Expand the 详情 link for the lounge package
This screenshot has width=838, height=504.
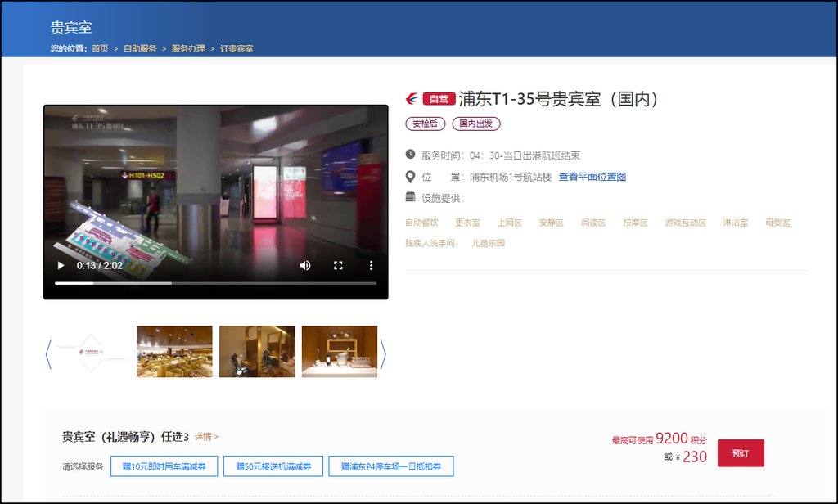206,437
